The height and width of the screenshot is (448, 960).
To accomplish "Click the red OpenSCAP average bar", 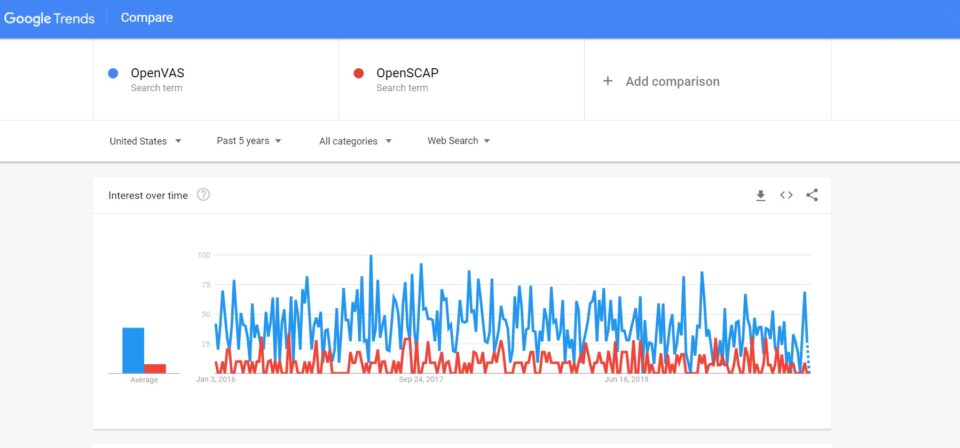I will (155, 368).
